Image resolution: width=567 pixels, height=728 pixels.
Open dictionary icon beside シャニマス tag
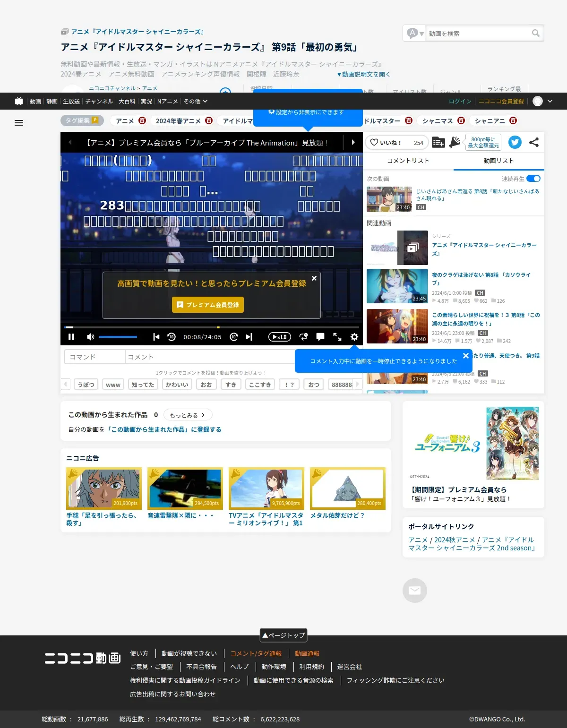click(461, 120)
